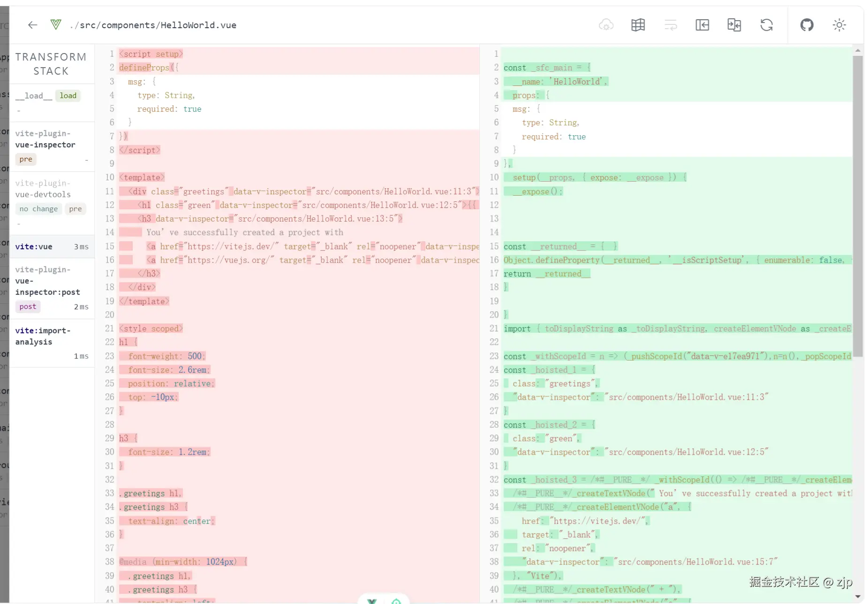
Task: Click the scrollbar up arrow
Action: tap(858, 50)
